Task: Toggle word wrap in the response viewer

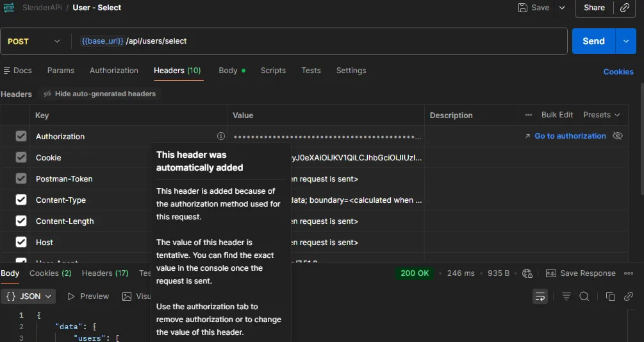Action: (540, 296)
